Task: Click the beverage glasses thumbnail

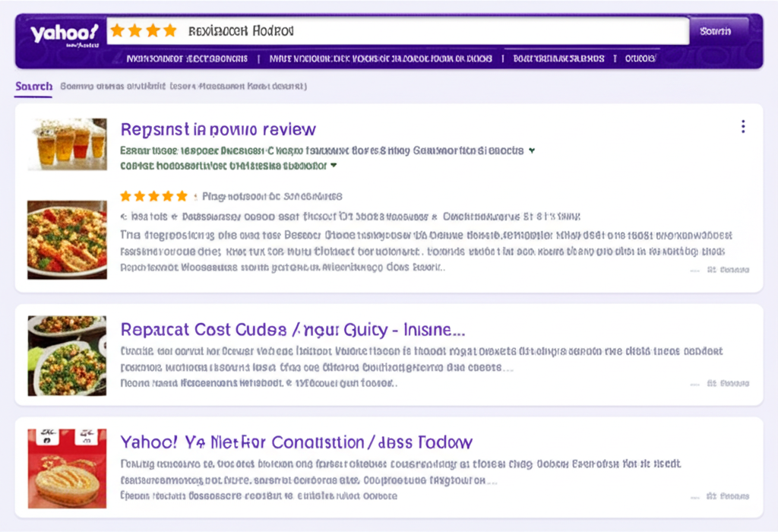Action: pyautogui.click(x=67, y=144)
